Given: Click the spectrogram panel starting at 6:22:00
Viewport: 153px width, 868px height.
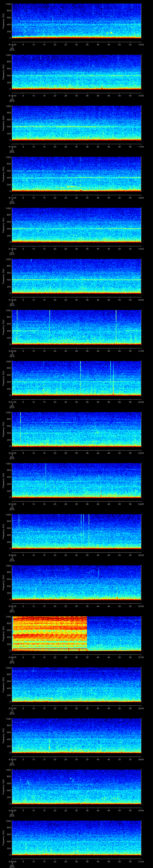Looking at the screenshot, I should click(x=77, y=430).
